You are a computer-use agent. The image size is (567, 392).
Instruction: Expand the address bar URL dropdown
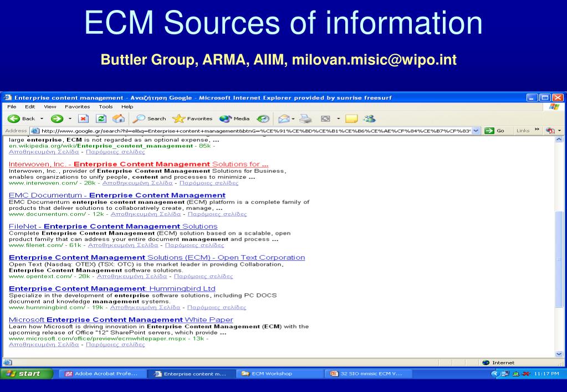(476, 131)
